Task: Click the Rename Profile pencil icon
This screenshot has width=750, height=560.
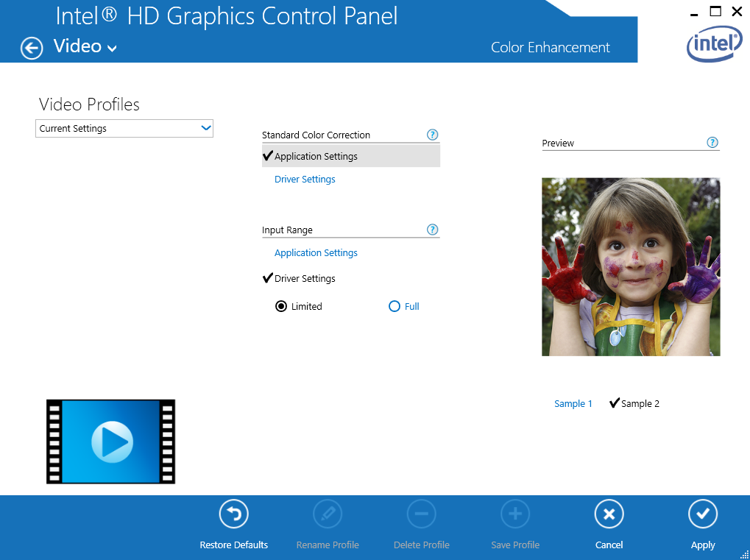Action: tap(328, 514)
